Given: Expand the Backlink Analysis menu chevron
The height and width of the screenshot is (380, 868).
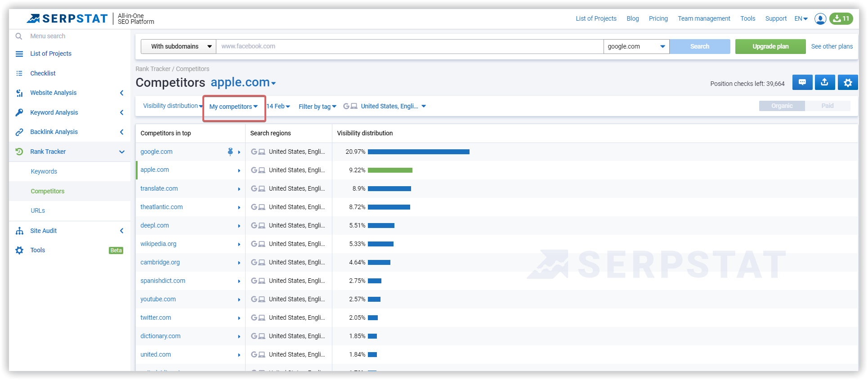Looking at the screenshot, I should pyautogui.click(x=121, y=132).
